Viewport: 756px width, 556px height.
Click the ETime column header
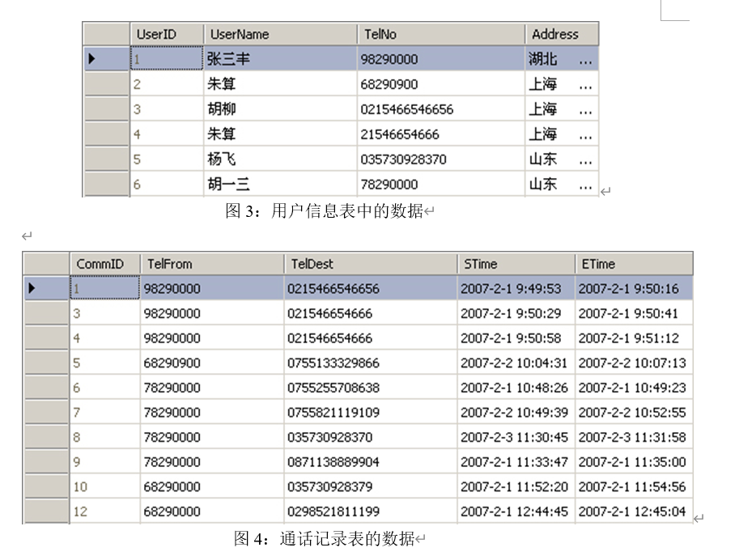[634, 264]
